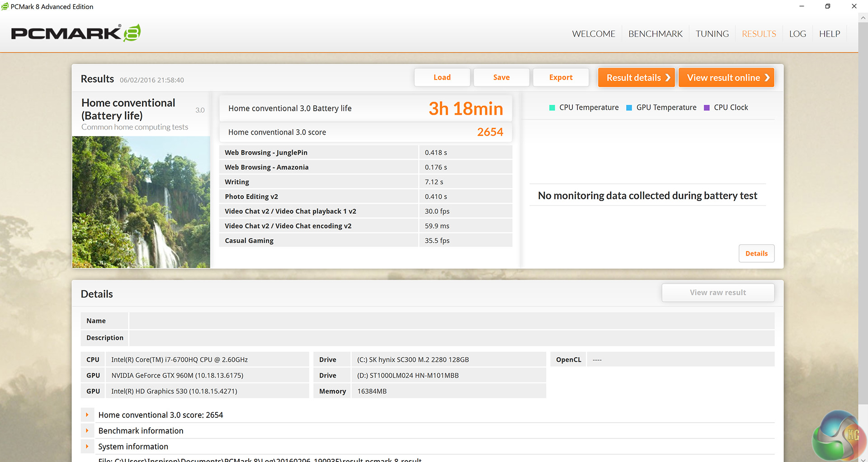Click the PCMark title bar app icon
Viewport: 868px width, 462px height.
click(5, 6)
